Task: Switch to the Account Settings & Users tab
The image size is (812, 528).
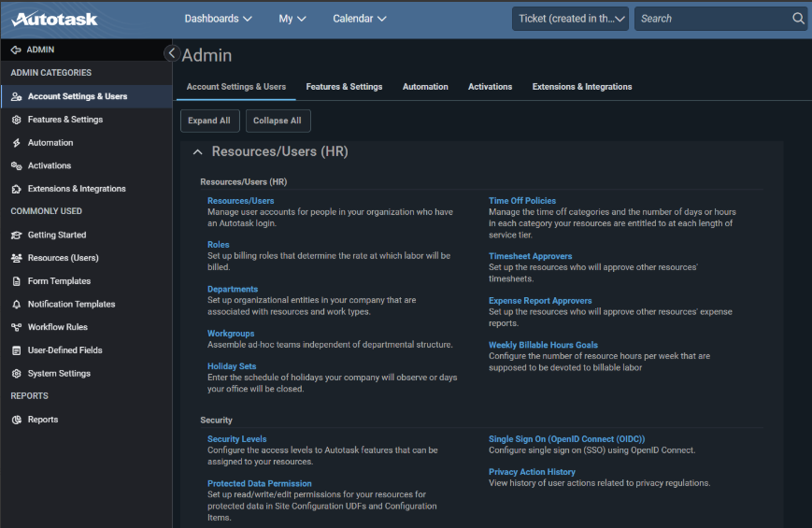Action: [x=236, y=87]
